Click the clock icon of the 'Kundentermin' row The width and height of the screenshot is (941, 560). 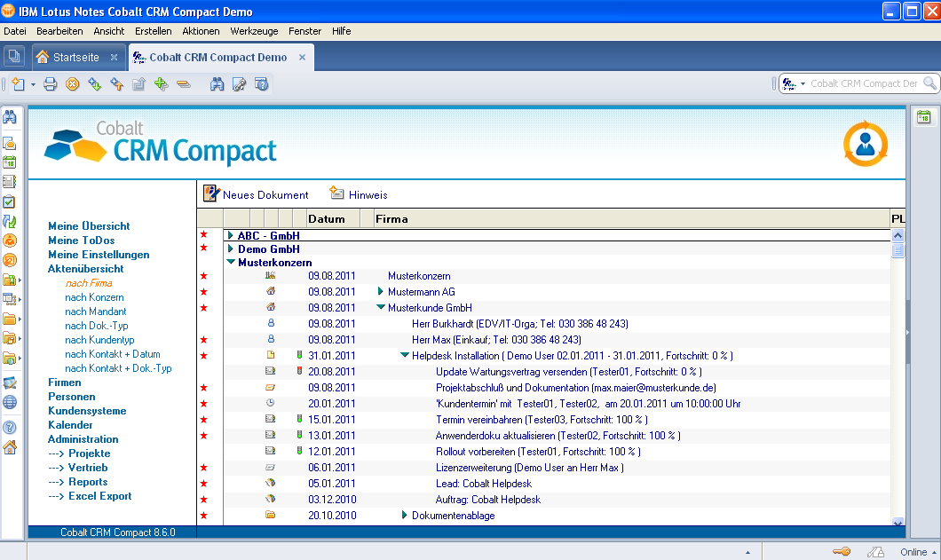coord(271,403)
